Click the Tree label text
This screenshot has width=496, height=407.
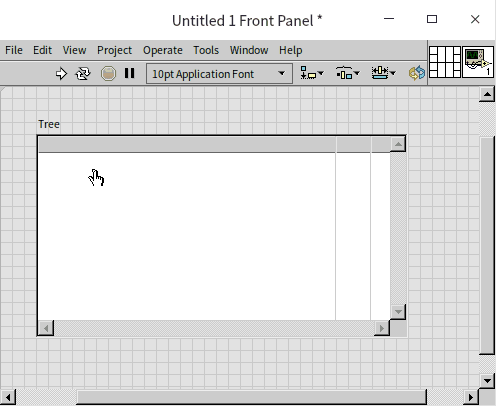point(49,124)
